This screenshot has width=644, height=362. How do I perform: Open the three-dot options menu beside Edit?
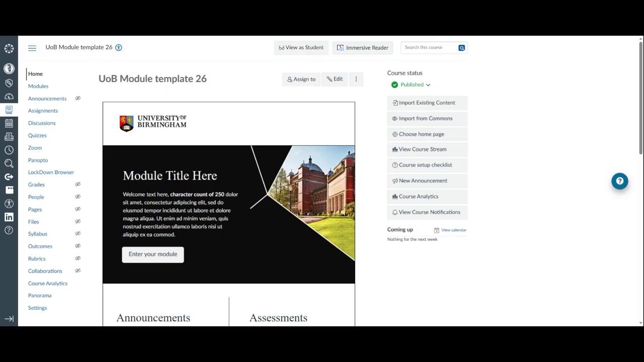click(356, 79)
